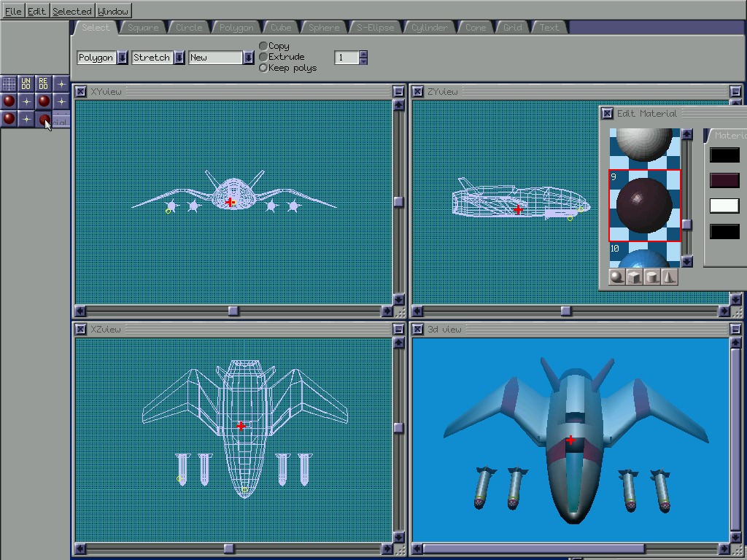Switch to the Sphere tab
Viewport: 747px width, 560px height.
323,28
